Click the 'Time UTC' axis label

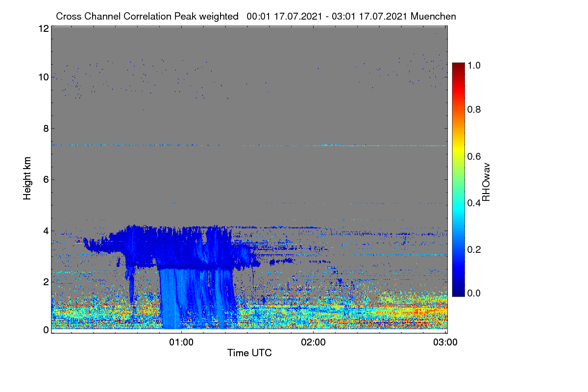coord(249,353)
